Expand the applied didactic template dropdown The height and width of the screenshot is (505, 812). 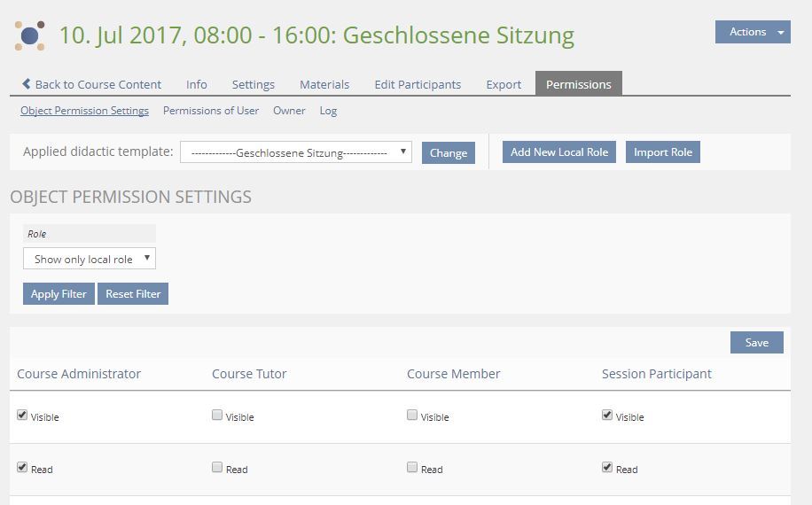[x=295, y=152]
